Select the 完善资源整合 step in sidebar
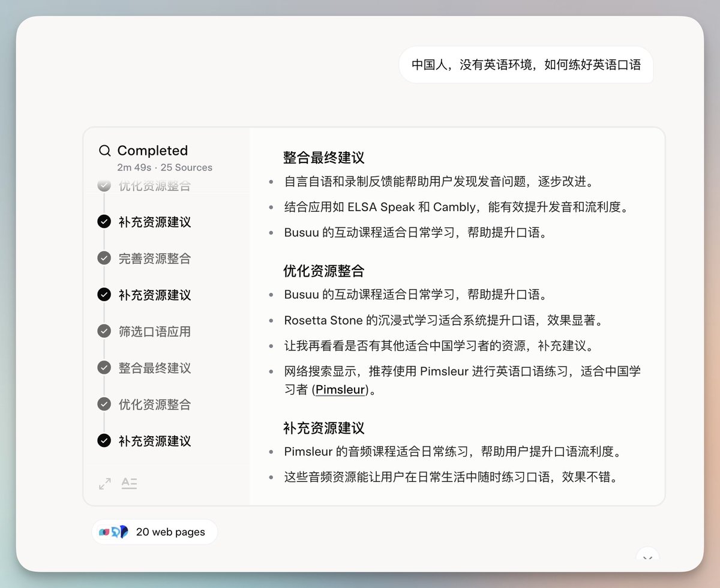The width and height of the screenshot is (720, 588). (155, 259)
